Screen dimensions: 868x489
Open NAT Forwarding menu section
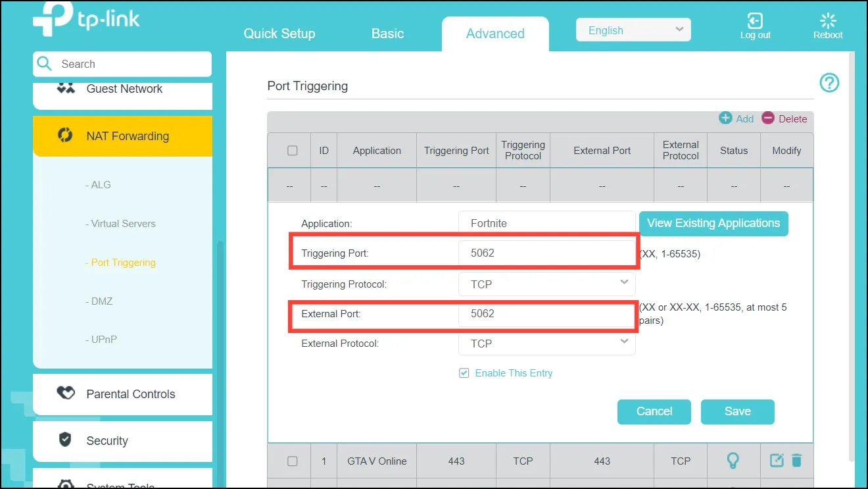pyautogui.click(x=122, y=136)
